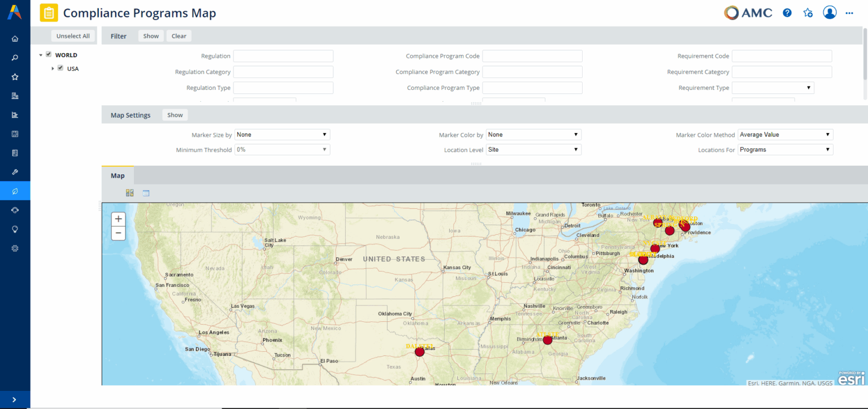Uncheck the WORLD checkbox
Screen dimensions: 868x409
pos(49,54)
